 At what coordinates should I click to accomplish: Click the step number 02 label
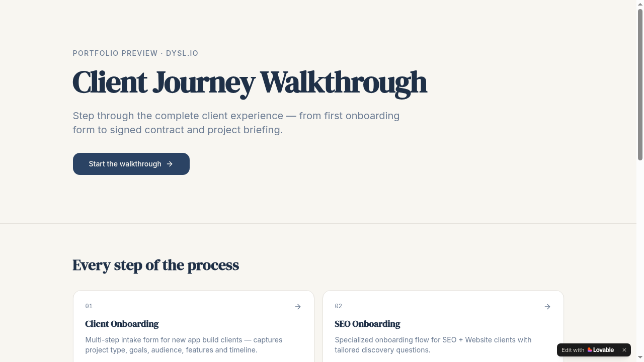339,306
